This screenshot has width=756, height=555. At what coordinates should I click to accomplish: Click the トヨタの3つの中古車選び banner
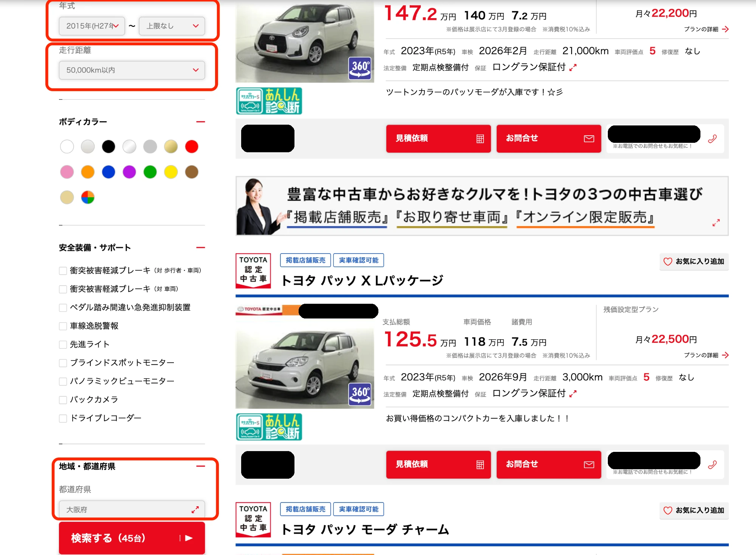click(482, 206)
